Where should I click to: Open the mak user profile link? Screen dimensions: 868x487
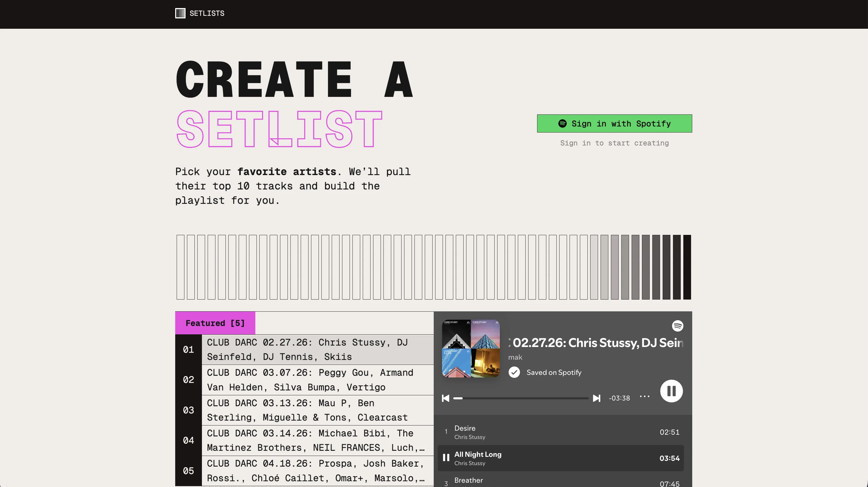(x=515, y=357)
